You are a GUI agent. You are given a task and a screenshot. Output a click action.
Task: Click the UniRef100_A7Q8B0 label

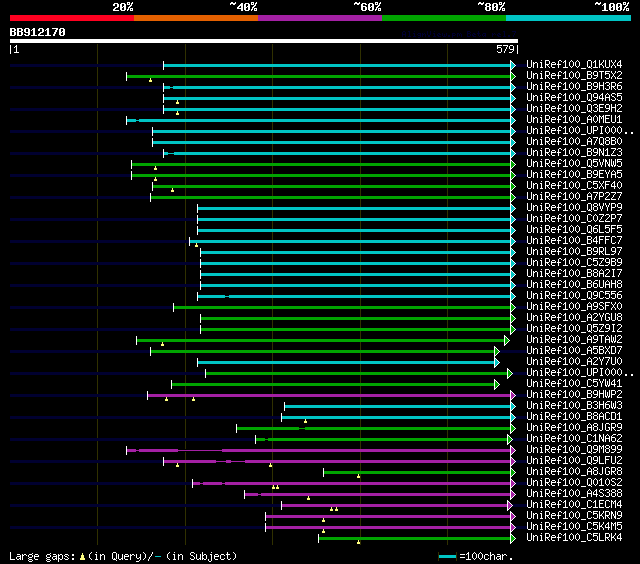coord(574,142)
